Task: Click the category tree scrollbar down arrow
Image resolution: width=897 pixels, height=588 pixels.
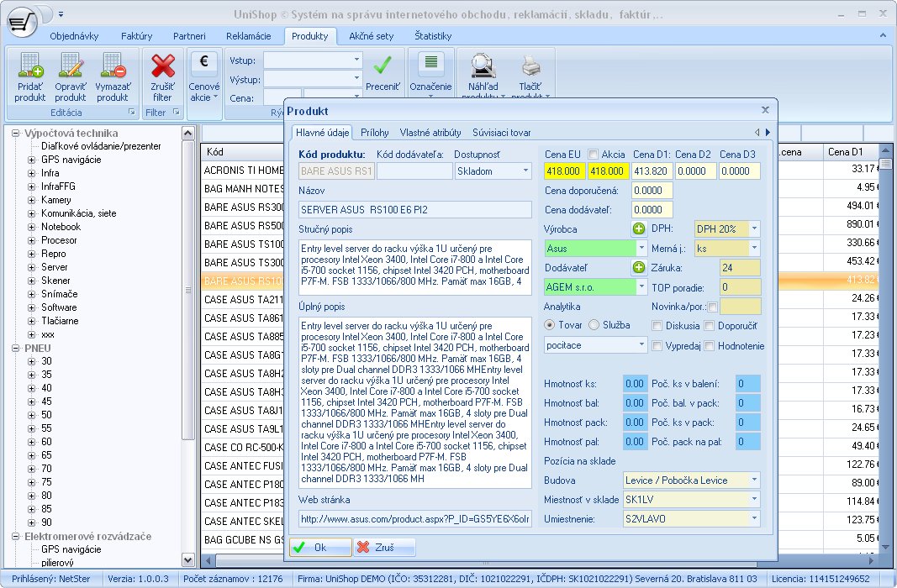Action: 187,560
